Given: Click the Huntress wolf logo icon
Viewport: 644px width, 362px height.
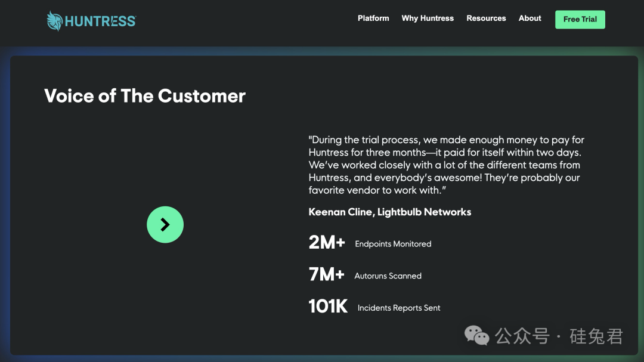Looking at the screenshot, I should (55, 21).
